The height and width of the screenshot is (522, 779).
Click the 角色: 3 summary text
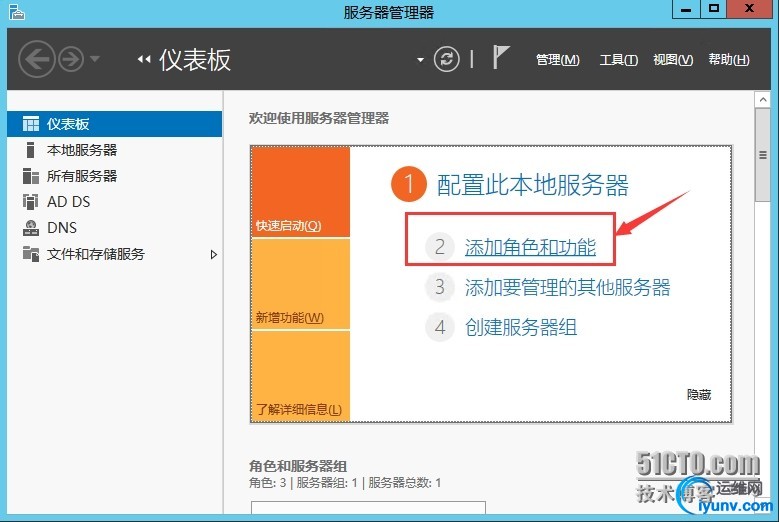point(267,483)
